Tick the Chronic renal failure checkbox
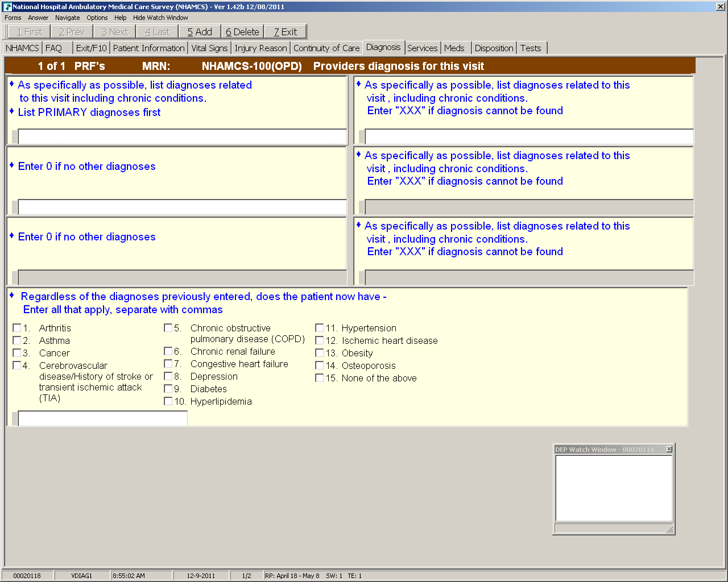The width and height of the screenshot is (728, 582). (168, 351)
